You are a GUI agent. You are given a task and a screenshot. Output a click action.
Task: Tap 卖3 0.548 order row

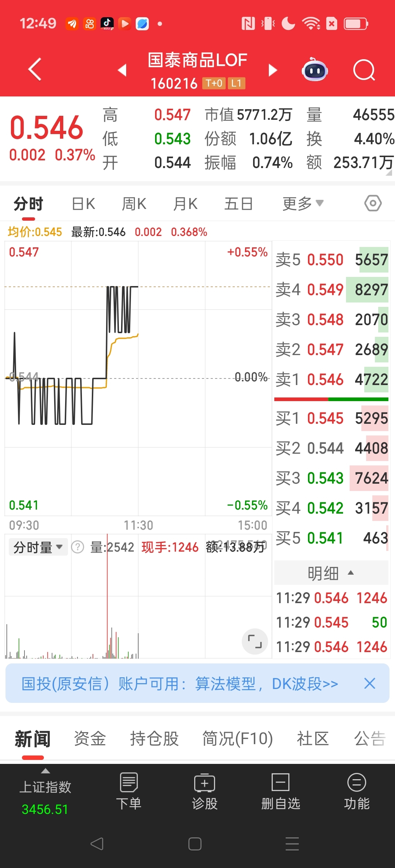(331, 320)
